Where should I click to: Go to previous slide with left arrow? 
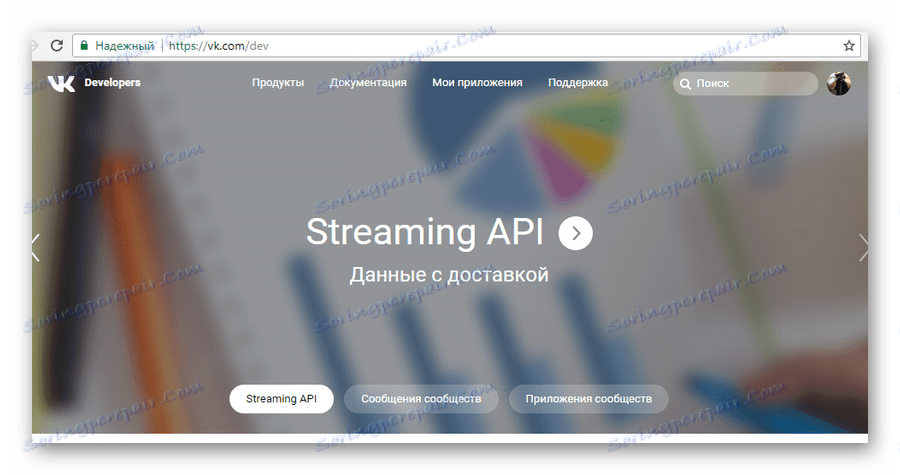(36, 247)
